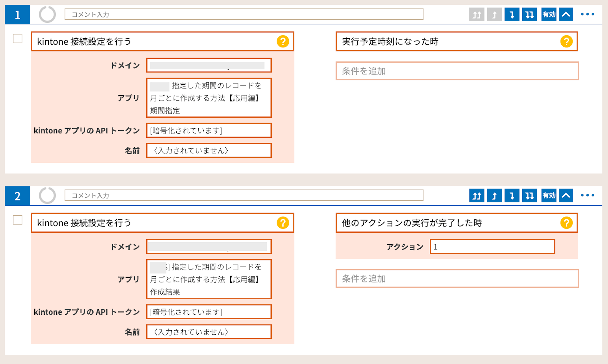
Task: Toggle 有効 switch for row 2
Action: click(549, 195)
